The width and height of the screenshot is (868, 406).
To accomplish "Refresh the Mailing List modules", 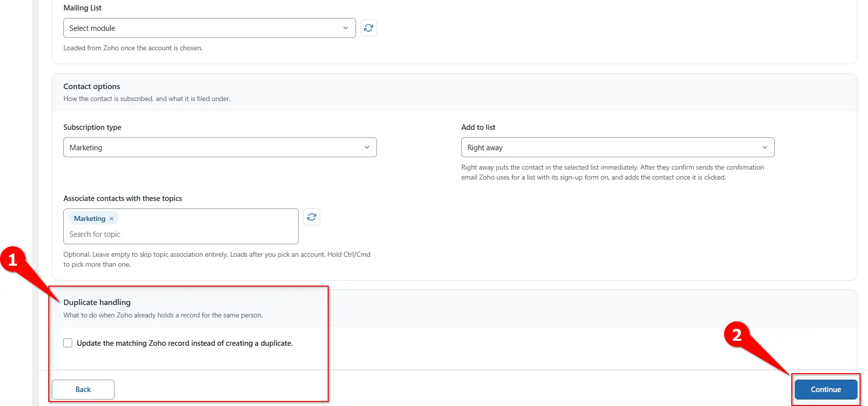I will click(x=369, y=28).
